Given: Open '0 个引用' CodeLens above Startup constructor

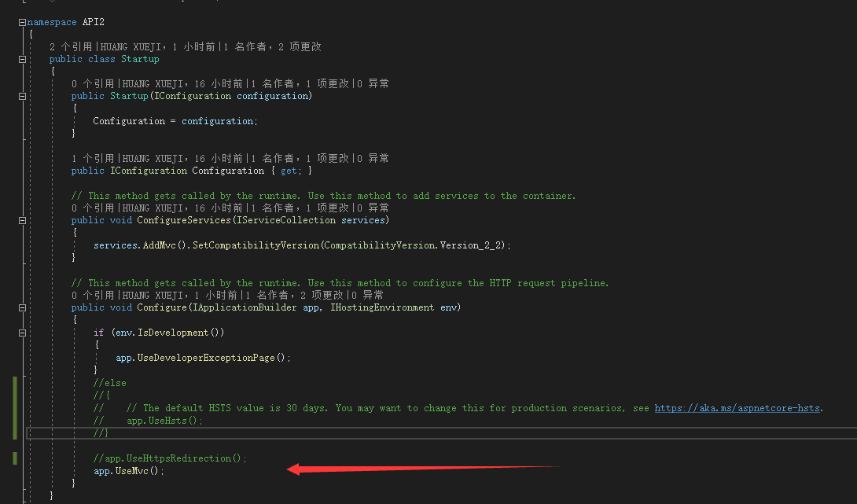Looking at the screenshot, I should (x=92, y=83).
